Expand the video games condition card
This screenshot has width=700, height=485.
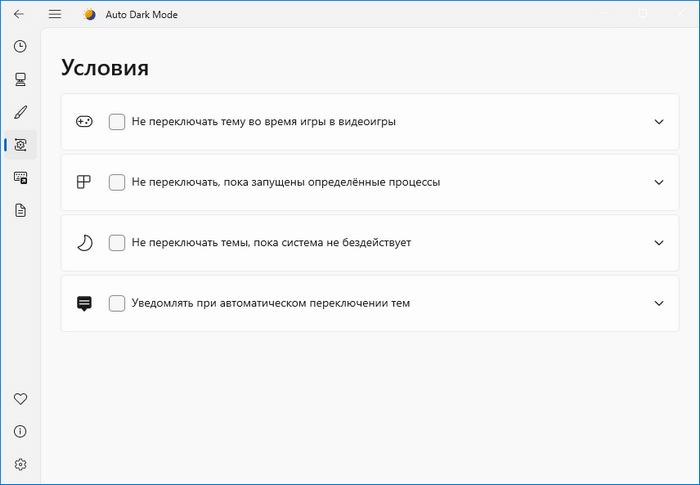[x=659, y=122]
